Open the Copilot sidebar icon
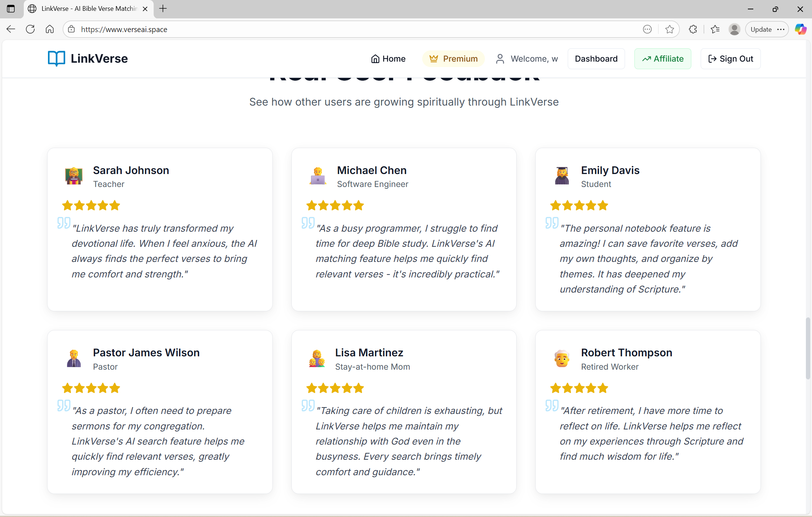 [x=800, y=29]
